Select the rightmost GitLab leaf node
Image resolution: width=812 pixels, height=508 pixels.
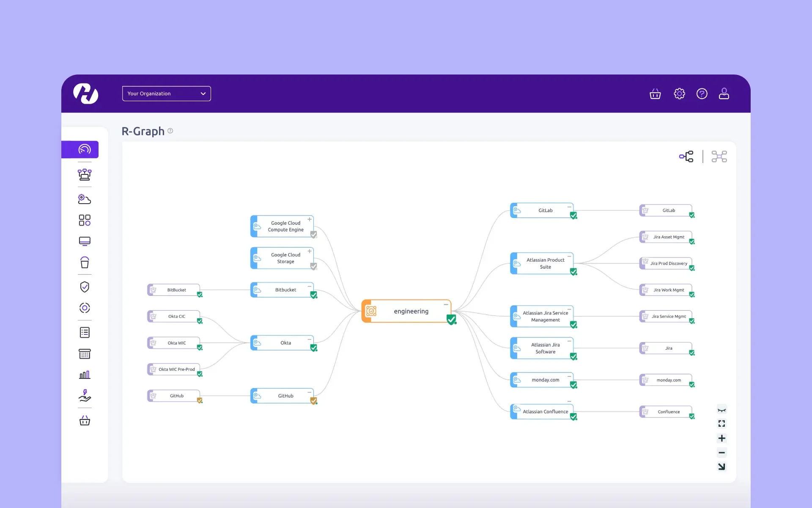click(x=666, y=210)
